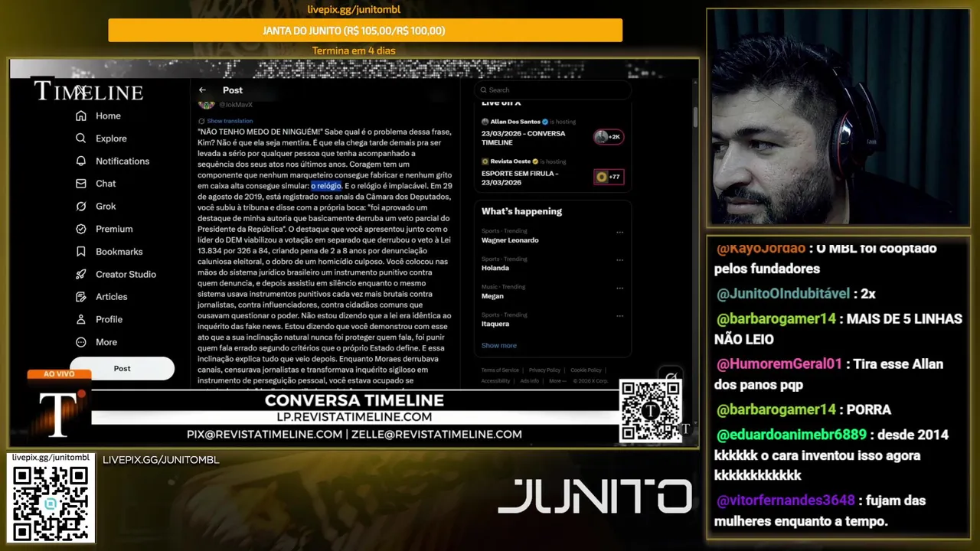Launch Grok from the sidebar icon
The image size is (980, 551).
[80, 206]
